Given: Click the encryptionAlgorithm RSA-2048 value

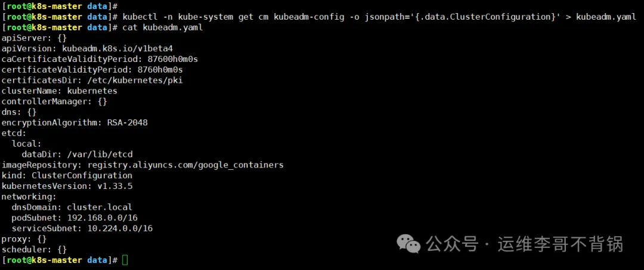Looking at the screenshot, I should coord(127,122).
